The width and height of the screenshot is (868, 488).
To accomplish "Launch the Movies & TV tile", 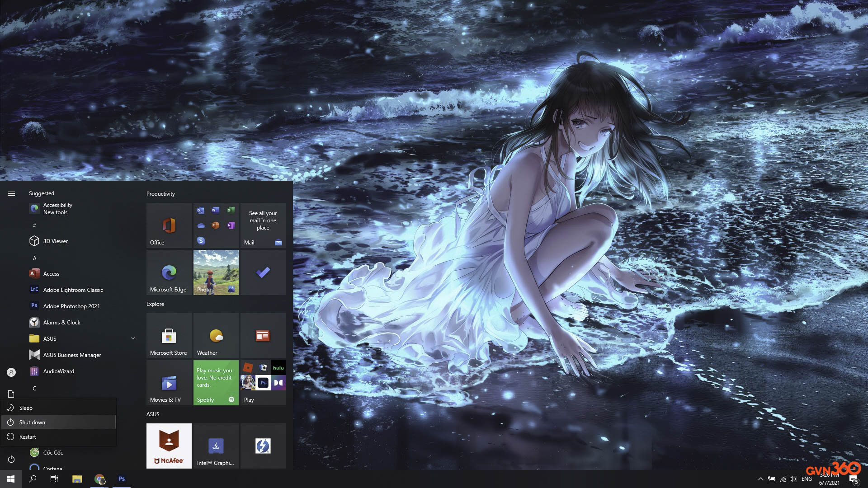I will [169, 383].
